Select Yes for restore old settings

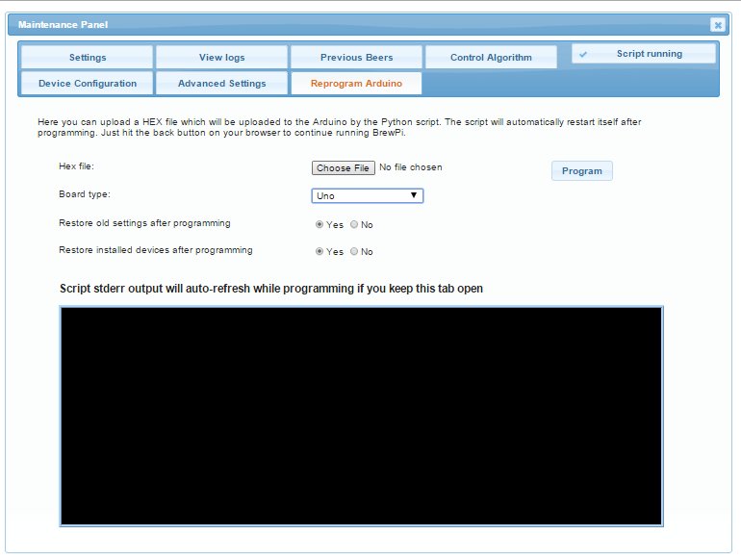(319, 224)
